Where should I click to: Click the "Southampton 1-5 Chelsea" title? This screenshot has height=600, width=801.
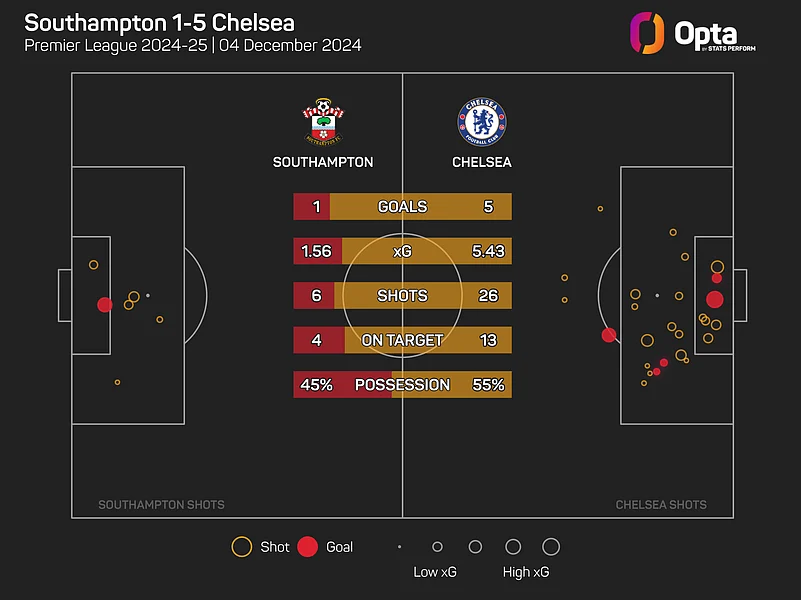tap(159, 22)
